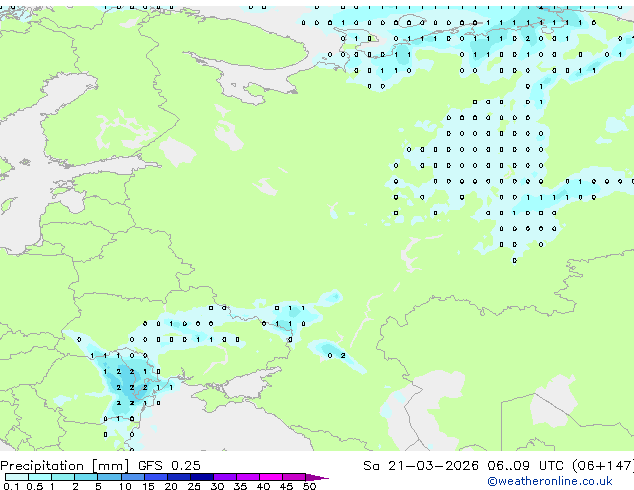Click the "30" legend value
Viewport: 634px width, 490px height.
tap(217, 486)
